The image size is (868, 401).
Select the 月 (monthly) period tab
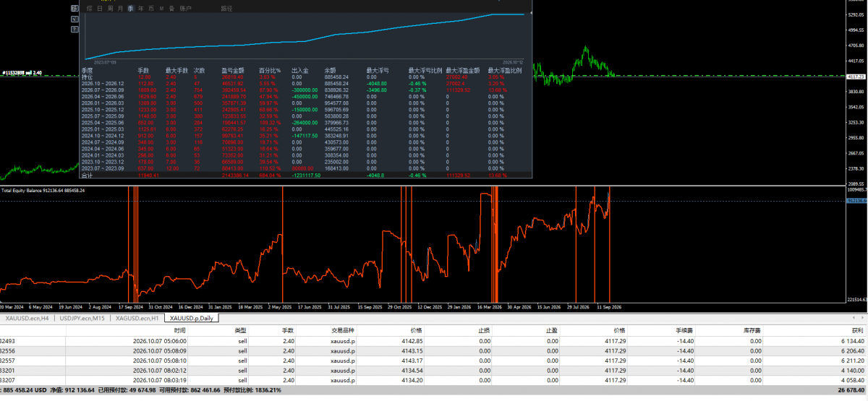click(120, 8)
